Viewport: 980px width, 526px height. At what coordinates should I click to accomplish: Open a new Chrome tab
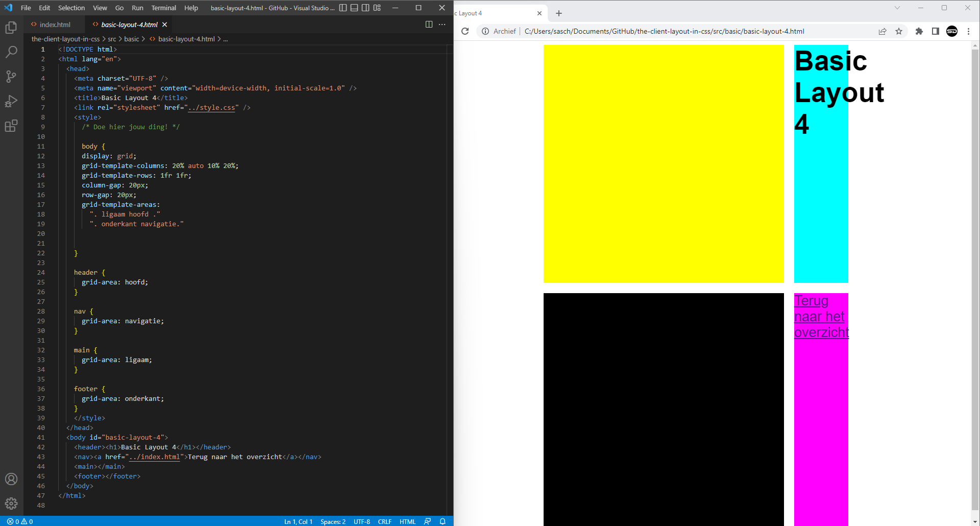click(x=559, y=13)
